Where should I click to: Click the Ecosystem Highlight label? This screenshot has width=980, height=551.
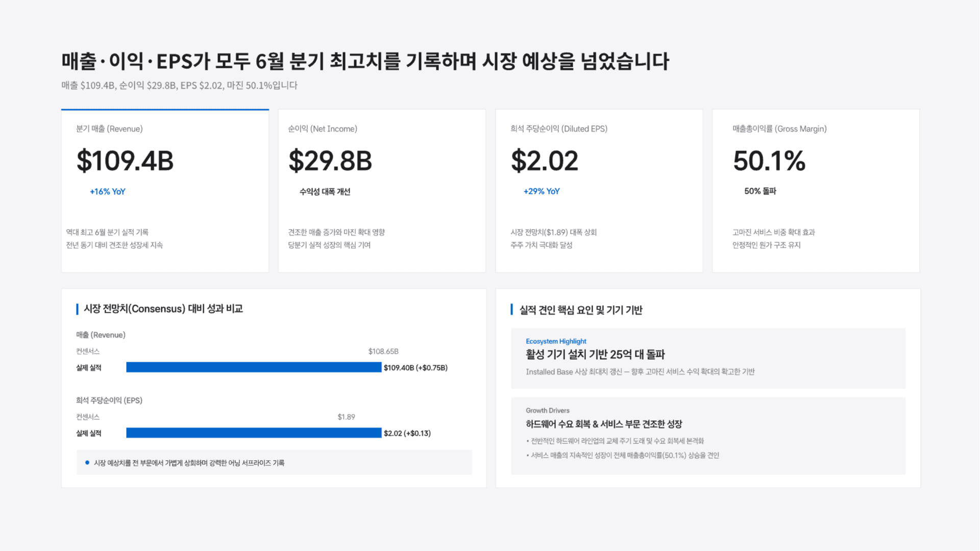click(556, 341)
